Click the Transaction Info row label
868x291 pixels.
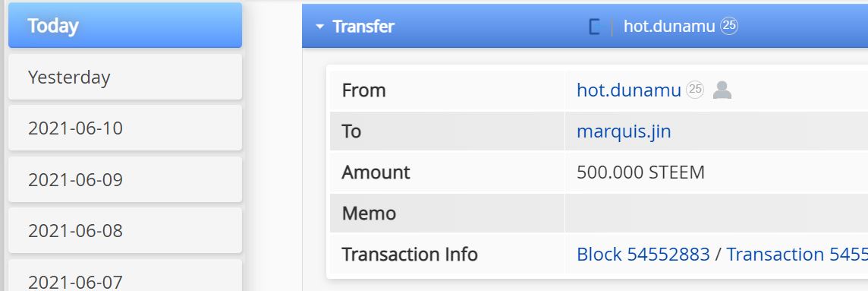[410, 254]
